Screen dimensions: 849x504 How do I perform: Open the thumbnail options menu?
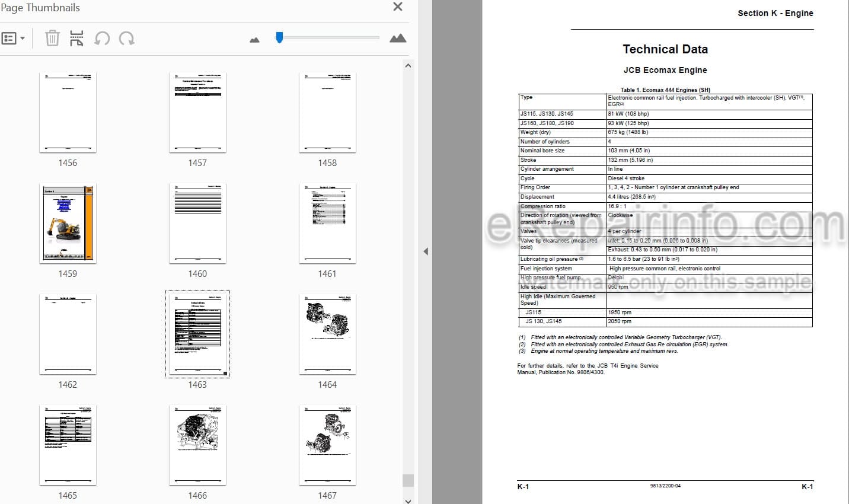coord(13,39)
